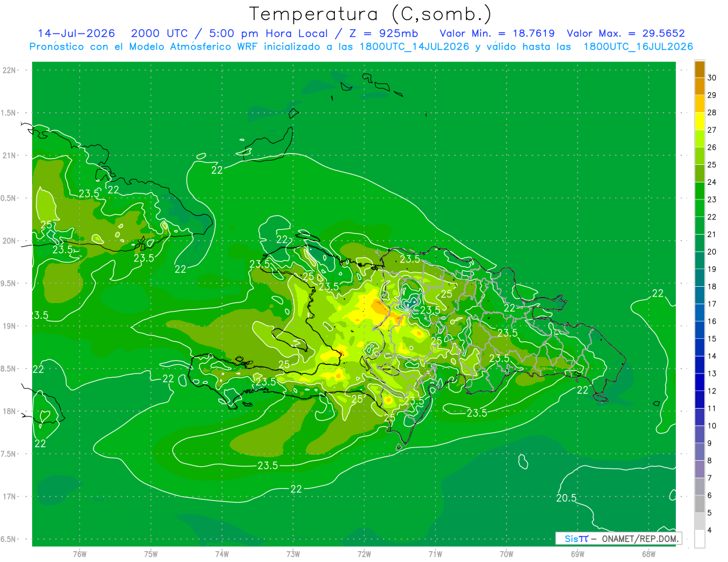
Task: Click the longitude axis label '76W'
Action: pyautogui.click(x=79, y=554)
